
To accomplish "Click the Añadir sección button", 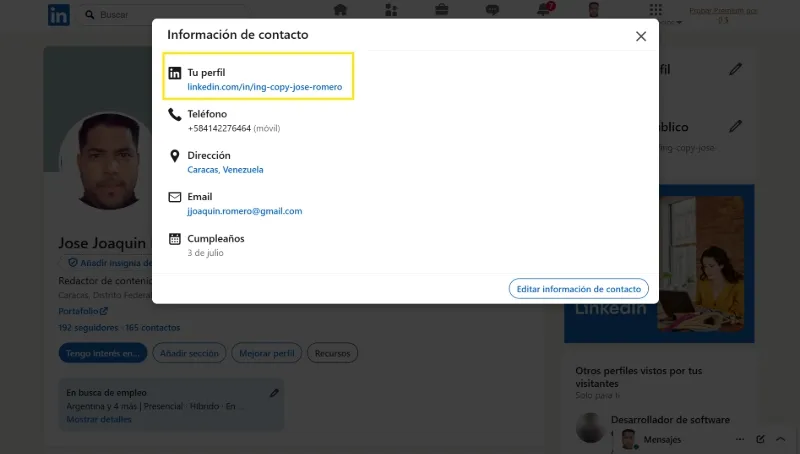I will tap(189, 353).
